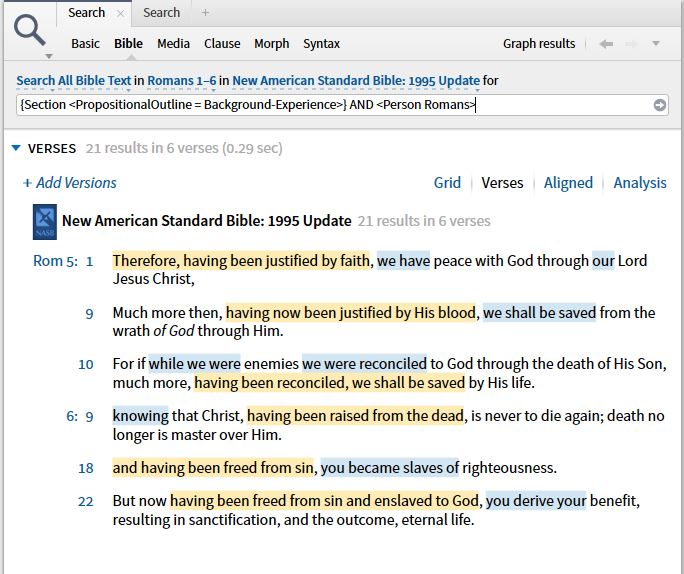Change New American Standard Bible version selector

click(x=356, y=81)
